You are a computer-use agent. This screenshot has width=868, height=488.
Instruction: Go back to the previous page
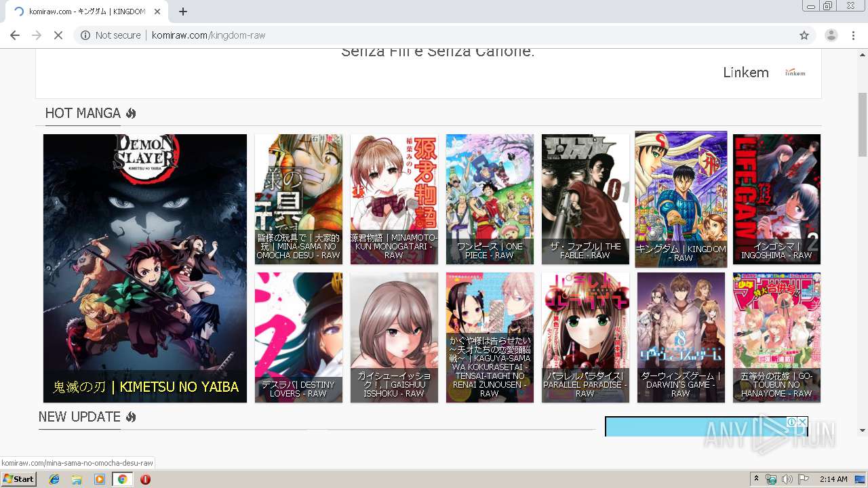pyautogui.click(x=15, y=35)
